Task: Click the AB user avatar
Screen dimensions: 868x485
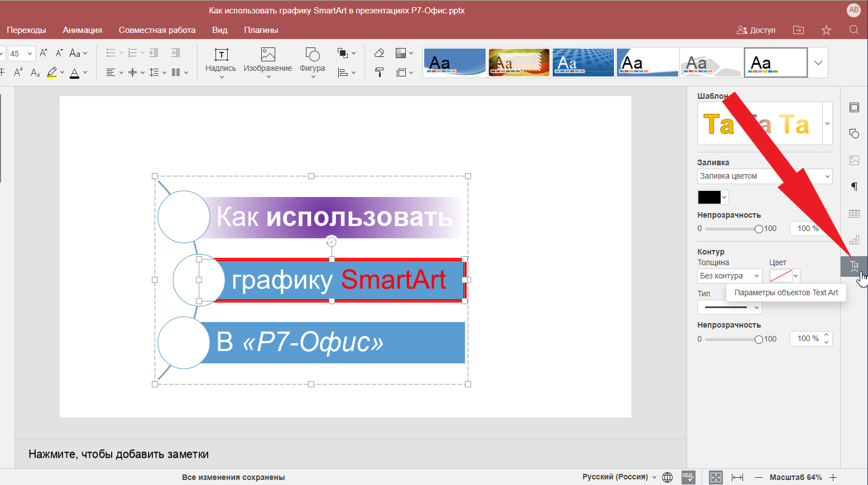Action: [853, 9]
